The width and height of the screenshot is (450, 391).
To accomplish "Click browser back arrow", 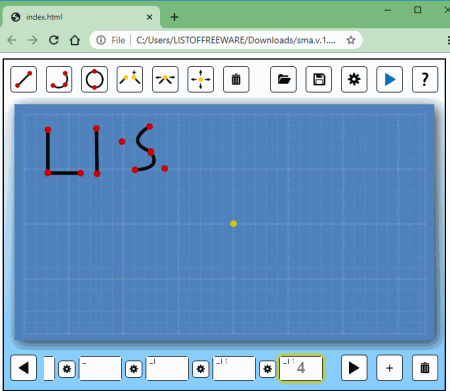I will [12, 40].
